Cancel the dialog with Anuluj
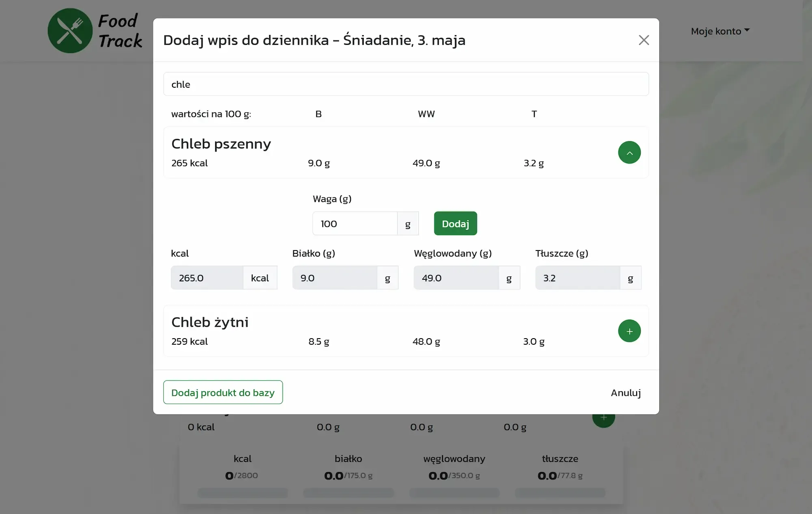The width and height of the screenshot is (812, 514). [x=626, y=393]
